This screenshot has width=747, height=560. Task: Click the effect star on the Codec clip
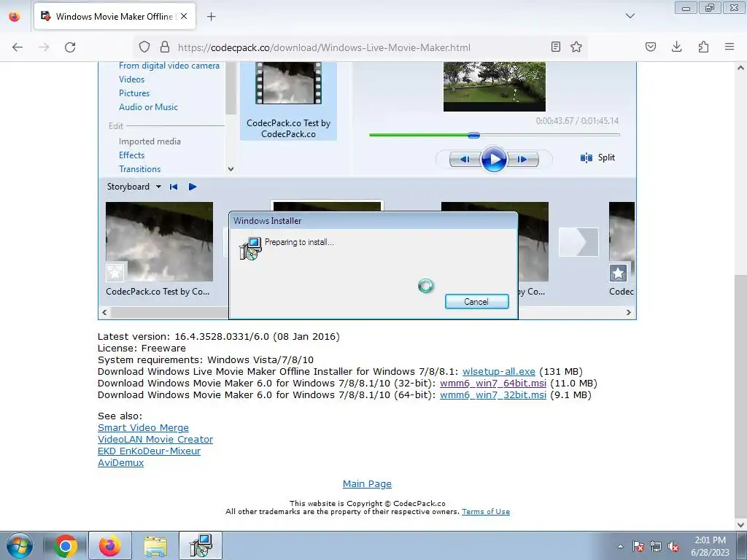pos(618,273)
